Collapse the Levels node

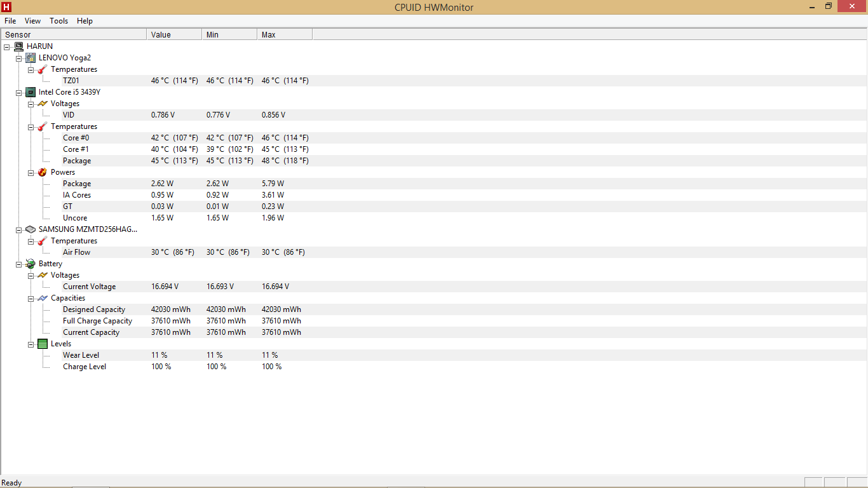pos(31,344)
